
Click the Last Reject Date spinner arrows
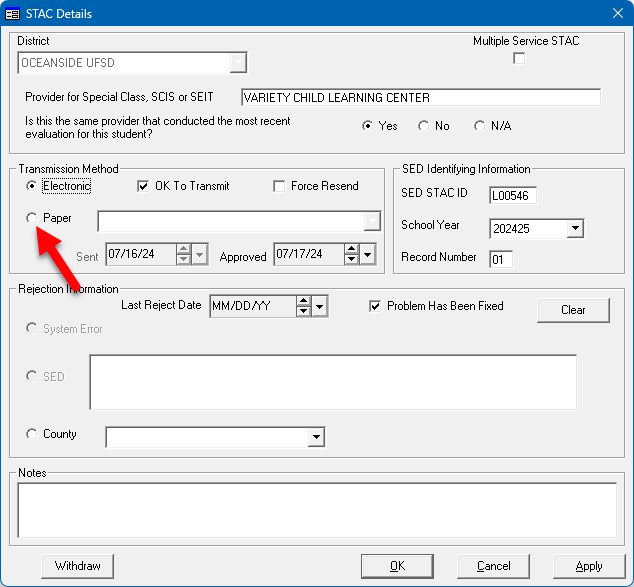point(303,307)
